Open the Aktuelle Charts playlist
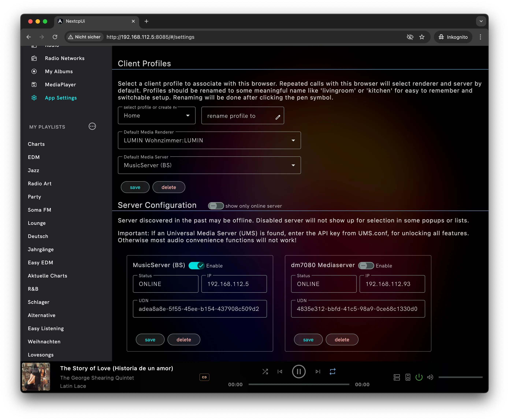509x420 pixels. pyautogui.click(x=47, y=276)
